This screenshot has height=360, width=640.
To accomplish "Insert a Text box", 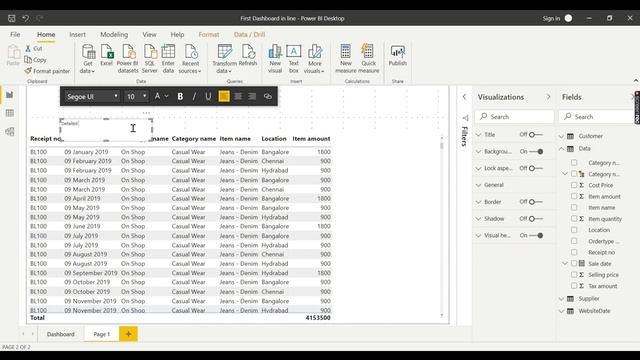I will (x=293, y=59).
